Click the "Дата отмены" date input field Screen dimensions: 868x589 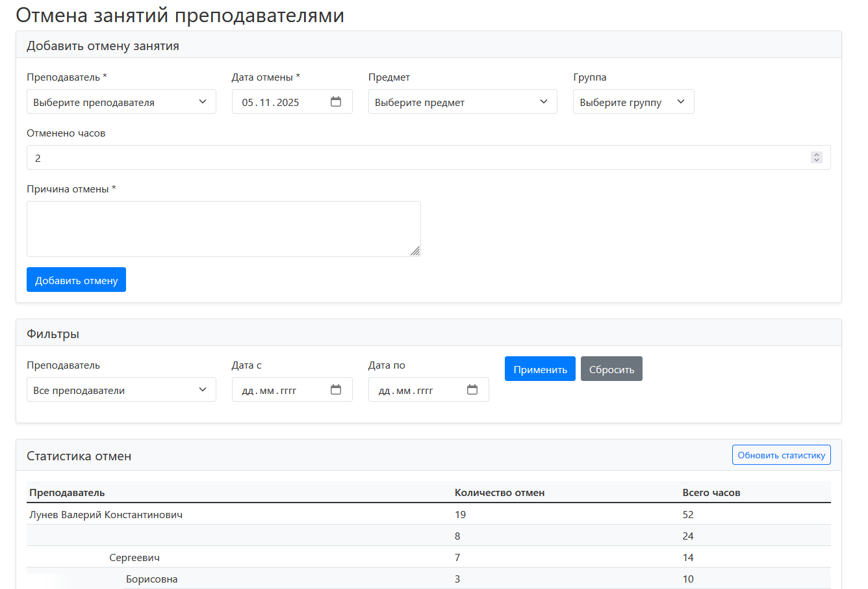[x=279, y=101]
